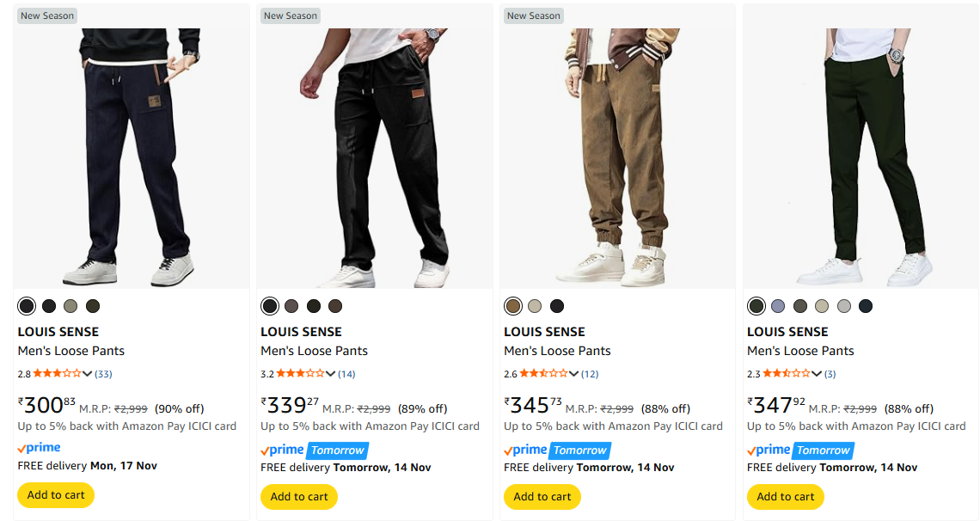Select the khaki-grey swatch on the ₹300.83 pants
The image size is (980, 521).
pos(70,306)
